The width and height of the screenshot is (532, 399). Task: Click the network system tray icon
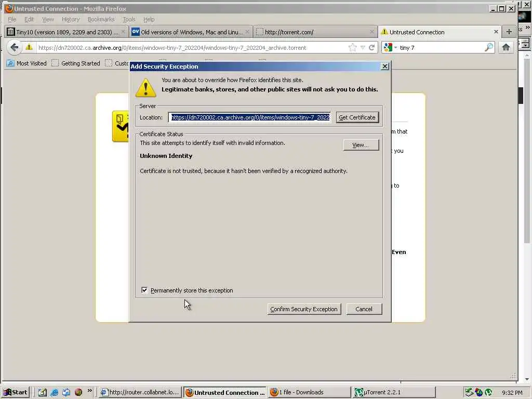tap(469, 392)
